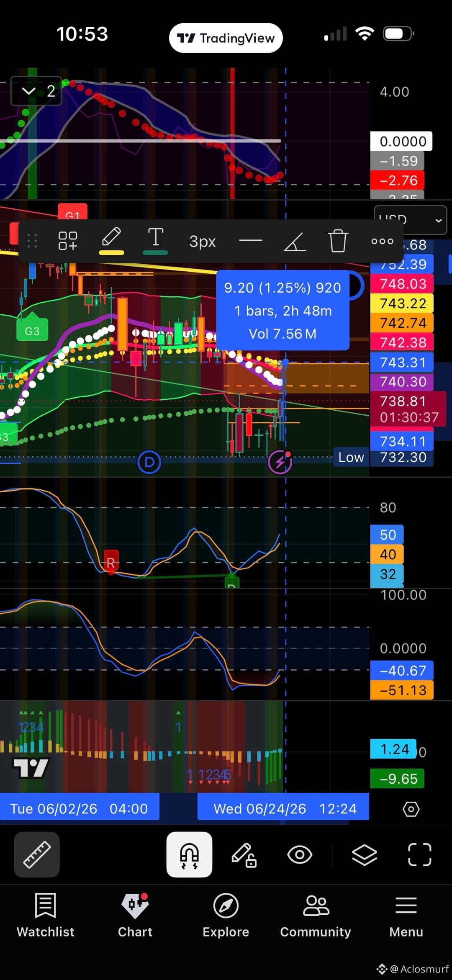Viewport: 452px width, 980px height.
Task: Switch to the Community tab
Action: 316,915
